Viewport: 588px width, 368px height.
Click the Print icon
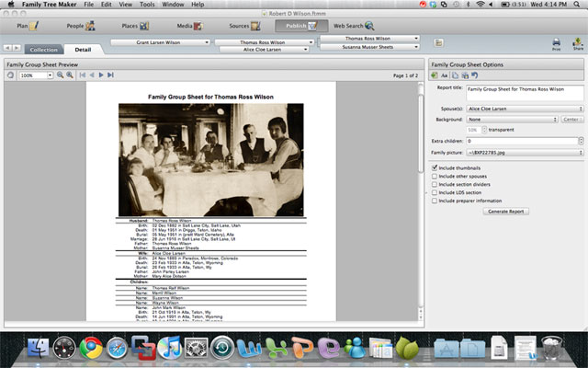(x=556, y=43)
